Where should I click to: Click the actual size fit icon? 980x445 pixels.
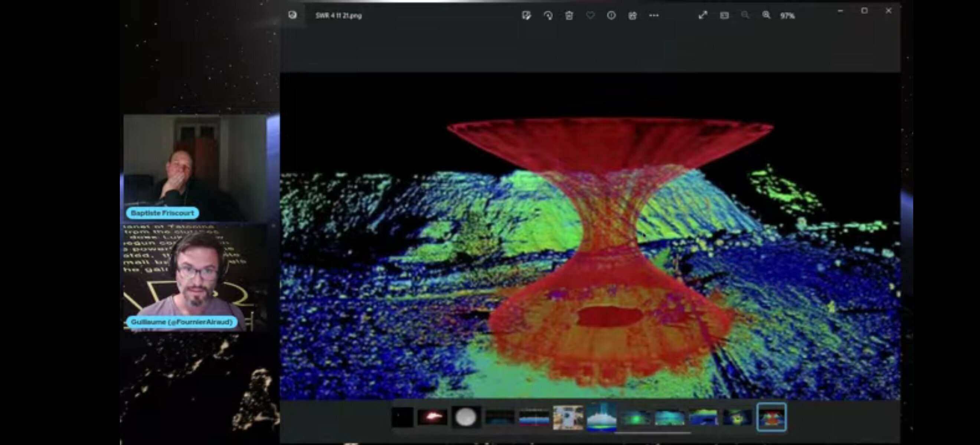point(724,16)
